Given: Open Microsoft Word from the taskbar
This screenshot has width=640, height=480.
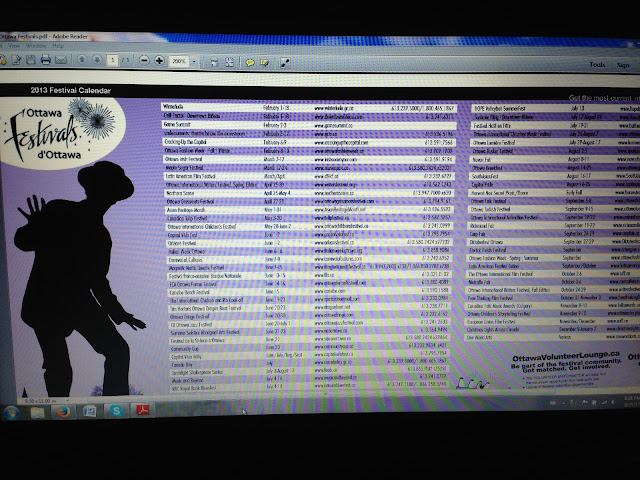Looking at the screenshot, I should pyautogui.click(x=90, y=411).
